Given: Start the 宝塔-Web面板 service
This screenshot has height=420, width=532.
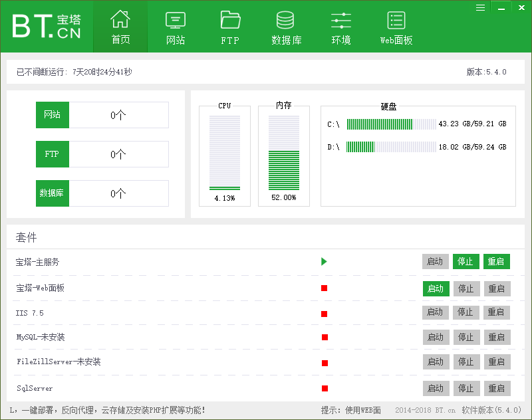Looking at the screenshot, I should [x=436, y=288].
